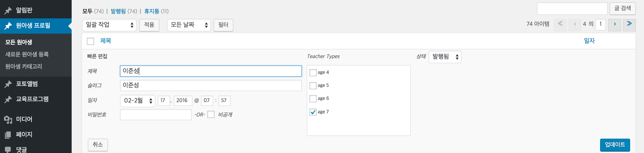Expand the 모든 날짜 date filter dropdown

[189, 25]
